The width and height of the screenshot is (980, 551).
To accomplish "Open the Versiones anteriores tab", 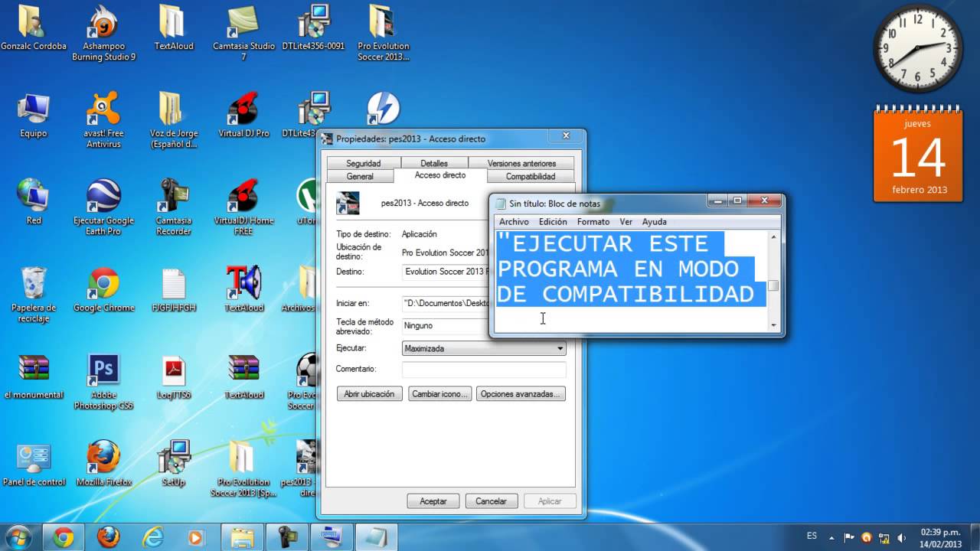I will pos(521,163).
